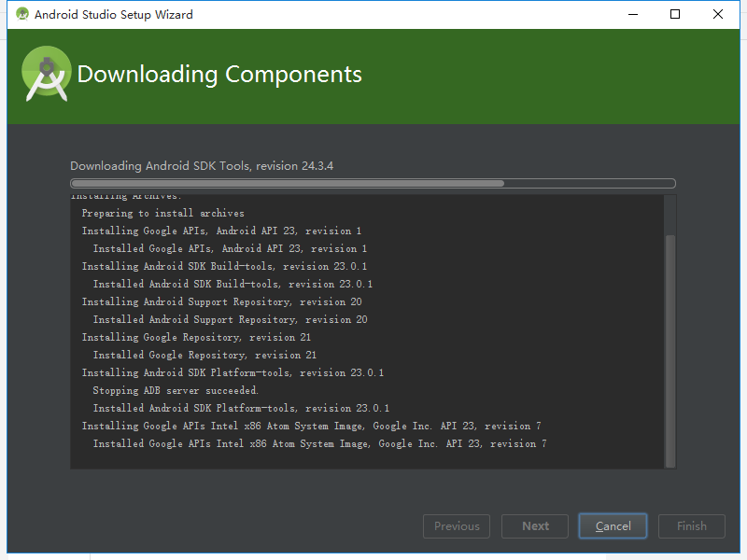Click 'Installed Google APIs Intel x86 Atom' line

(x=320, y=443)
